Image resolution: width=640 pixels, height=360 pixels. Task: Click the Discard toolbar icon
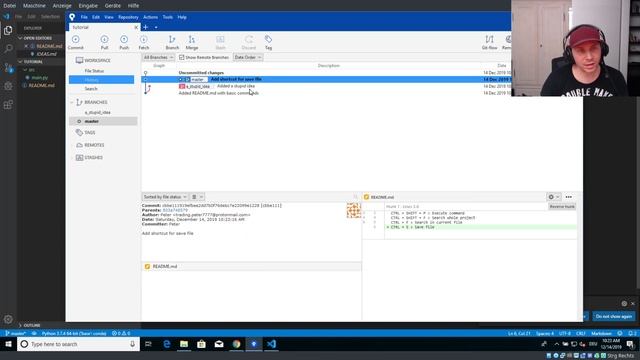pyautogui.click(x=249, y=42)
